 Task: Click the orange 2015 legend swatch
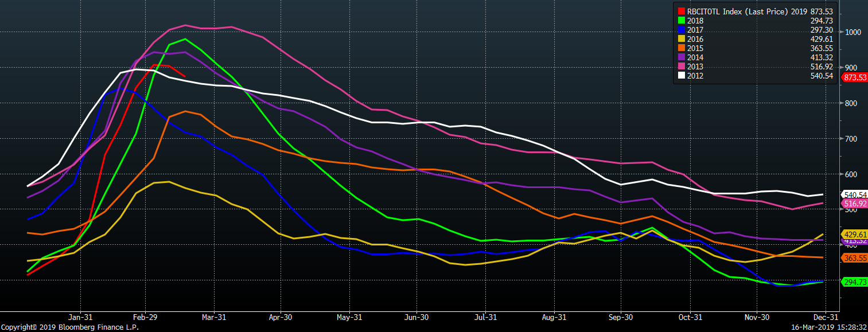(681, 48)
